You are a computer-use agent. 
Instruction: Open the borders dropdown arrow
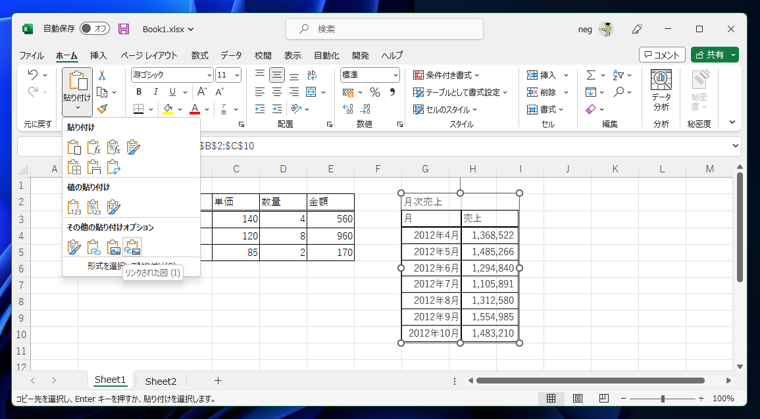(151, 109)
